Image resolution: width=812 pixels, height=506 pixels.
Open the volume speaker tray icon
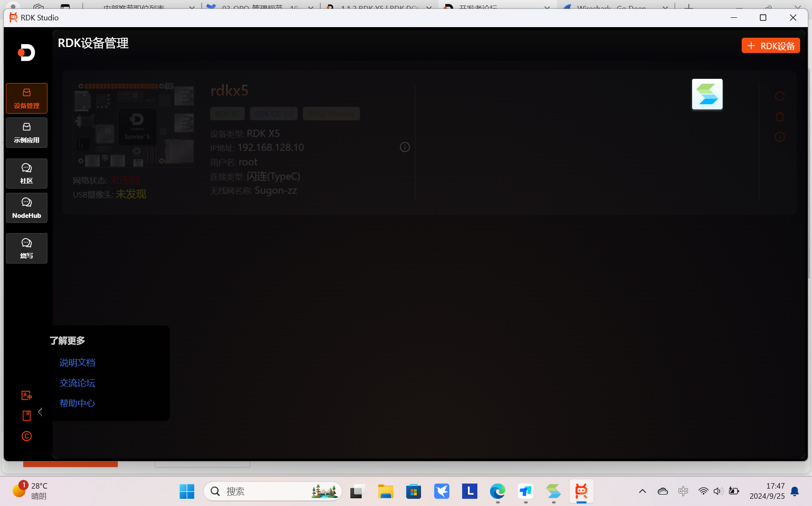pos(718,491)
